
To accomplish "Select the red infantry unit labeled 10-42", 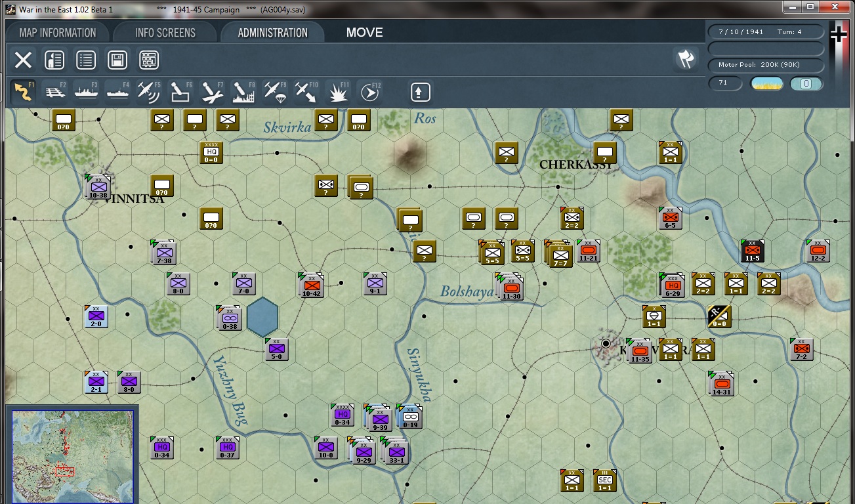I will pyautogui.click(x=311, y=285).
